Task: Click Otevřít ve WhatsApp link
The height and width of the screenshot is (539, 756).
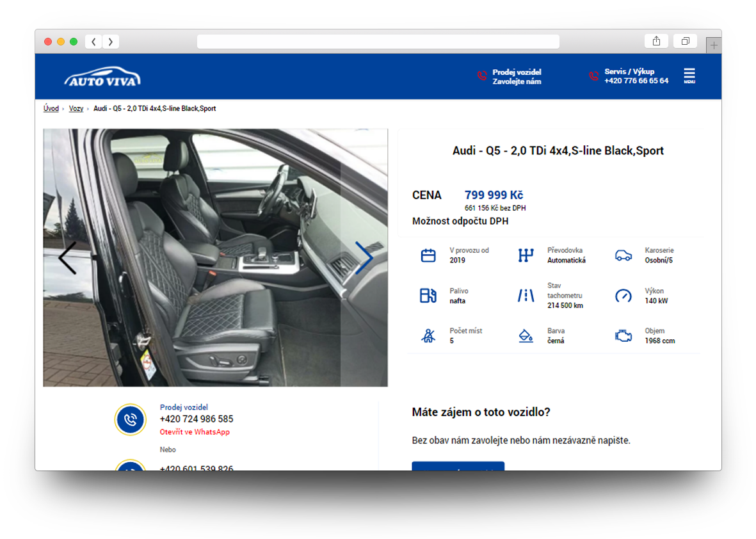Action: (195, 432)
